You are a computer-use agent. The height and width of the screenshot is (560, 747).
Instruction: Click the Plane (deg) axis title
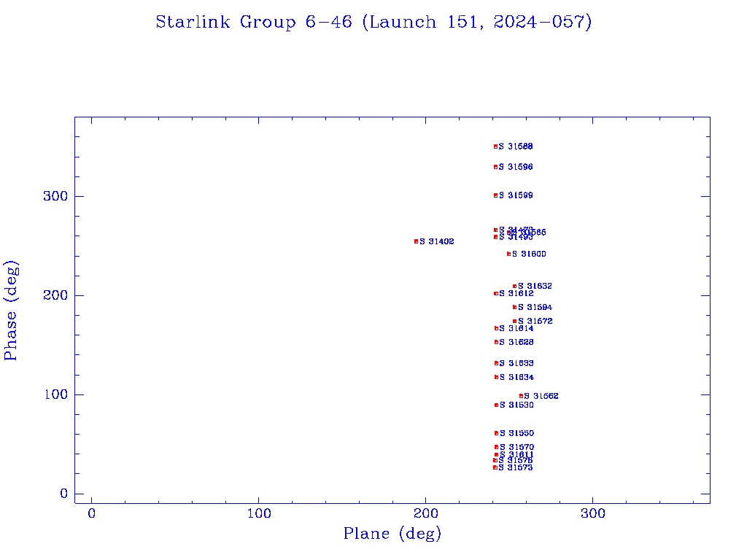[x=392, y=534]
